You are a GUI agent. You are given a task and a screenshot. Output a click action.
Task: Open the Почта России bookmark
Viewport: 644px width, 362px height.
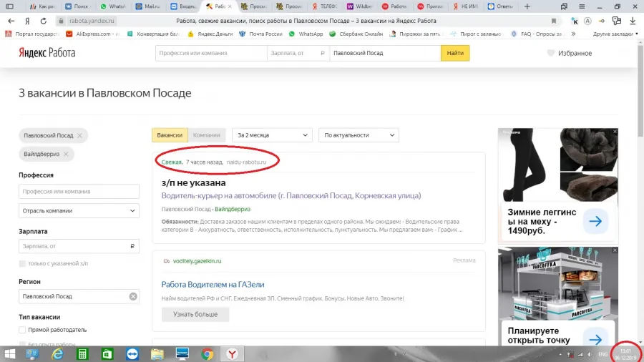pos(260,34)
